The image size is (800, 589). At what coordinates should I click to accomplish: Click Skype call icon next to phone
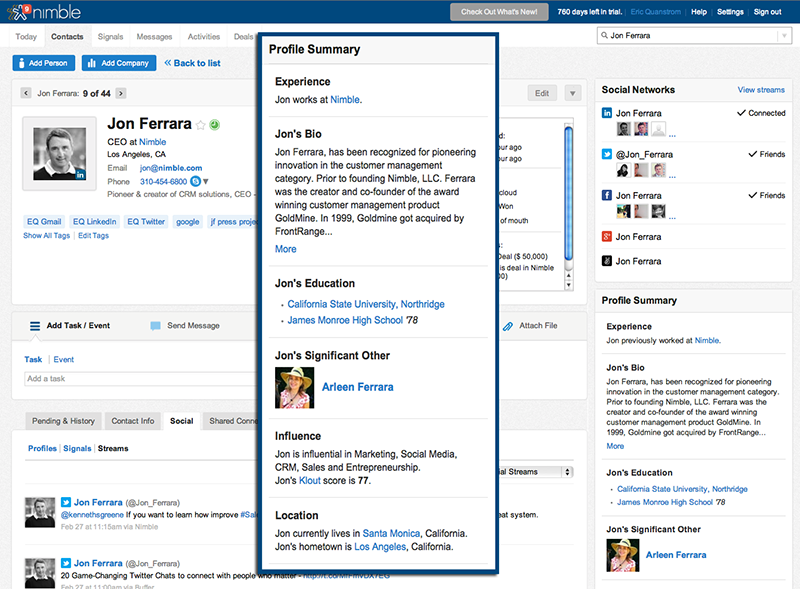(x=195, y=181)
